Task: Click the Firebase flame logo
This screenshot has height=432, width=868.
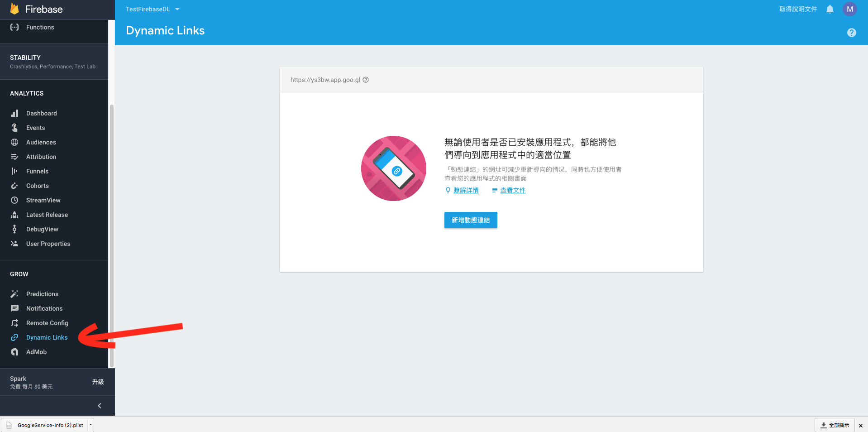Action: point(14,9)
